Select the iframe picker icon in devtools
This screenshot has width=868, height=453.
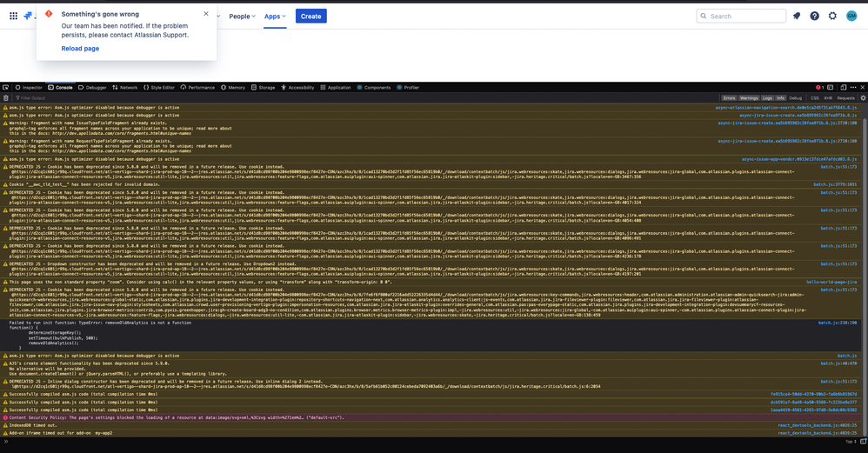(831, 88)
